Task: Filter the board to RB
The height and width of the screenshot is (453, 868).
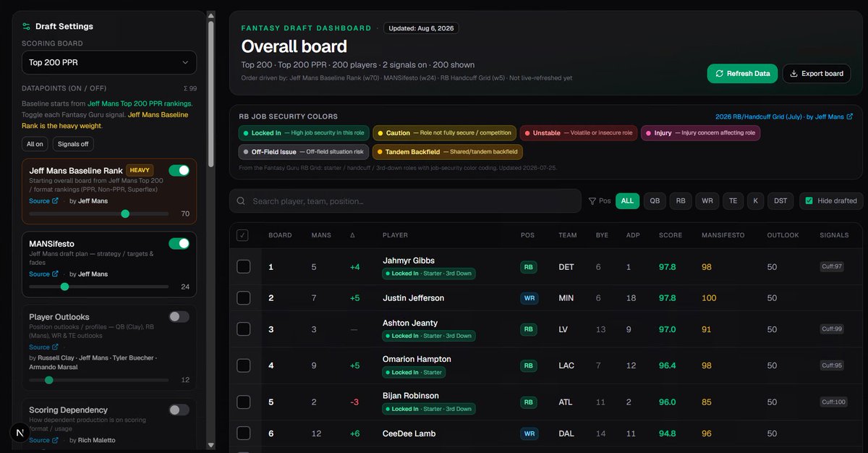Action: [681, 201]
